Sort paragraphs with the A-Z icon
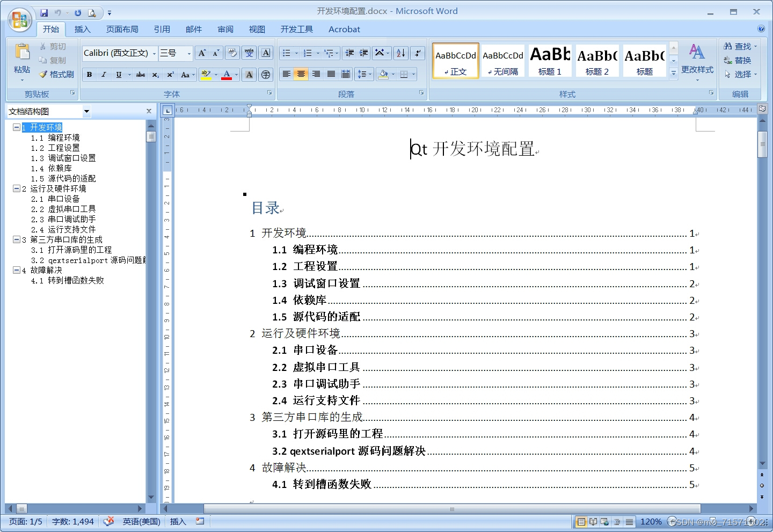This screenshot has width=773, height=532. pyautogui.click(x=400, y=53)
